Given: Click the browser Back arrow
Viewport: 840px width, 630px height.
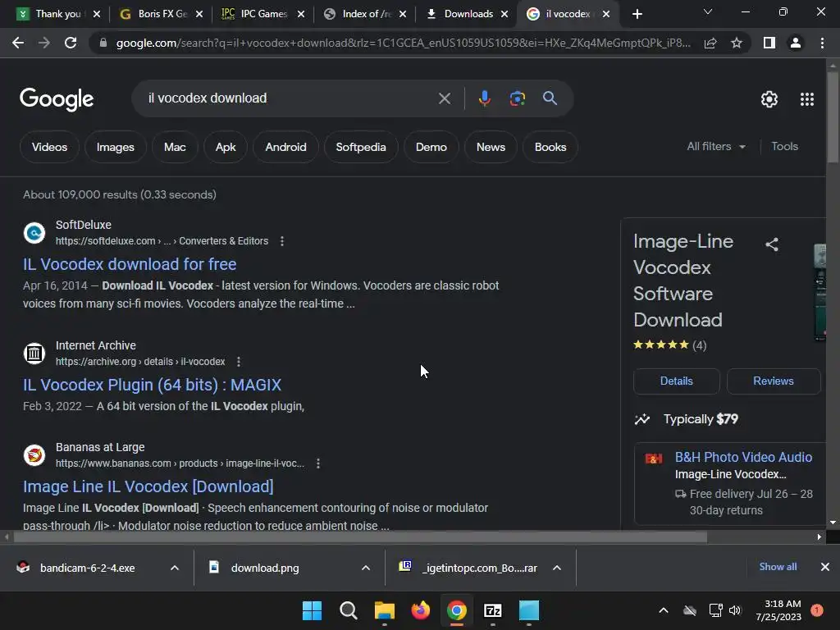Looking at the screenshot, I should click(x=18, y=43).
